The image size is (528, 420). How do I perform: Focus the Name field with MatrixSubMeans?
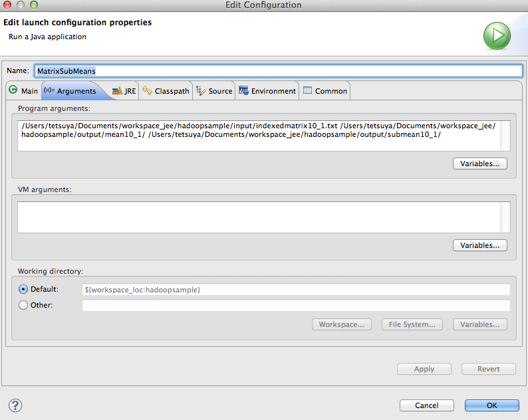pos(279,71)
